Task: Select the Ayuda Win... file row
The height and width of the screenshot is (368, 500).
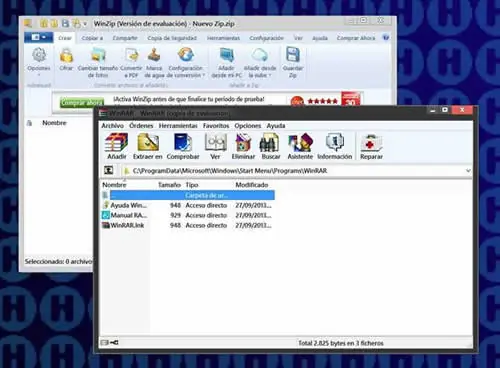Action: tap(188, 205)
